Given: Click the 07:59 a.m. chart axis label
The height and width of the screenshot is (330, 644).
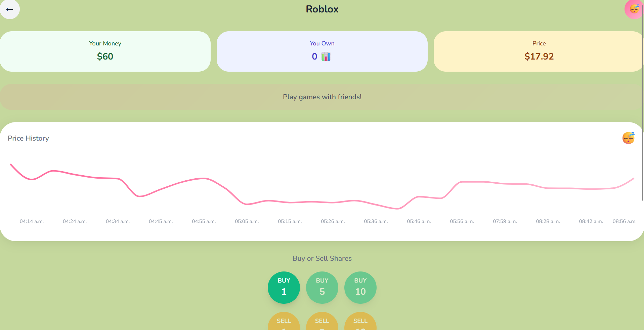Looking at the screenshot, I should (505, 221).
